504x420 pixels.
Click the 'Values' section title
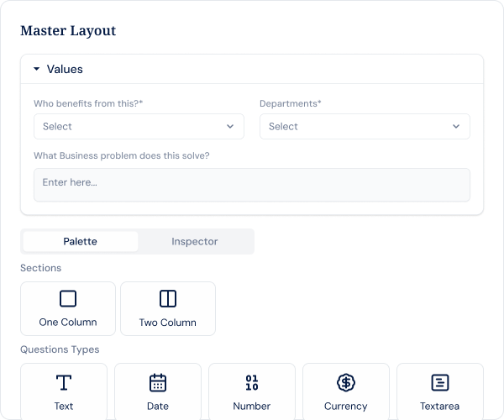point(65,69)
